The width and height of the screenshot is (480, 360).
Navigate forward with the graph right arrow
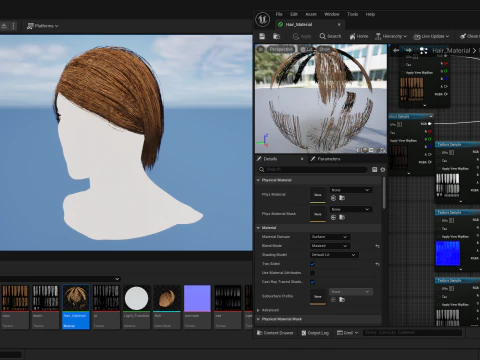pos(408,50)
